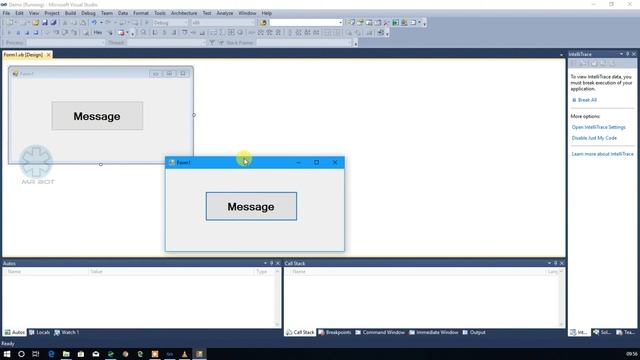
Task: Switch to the Output tab
Action: [474, 332]
